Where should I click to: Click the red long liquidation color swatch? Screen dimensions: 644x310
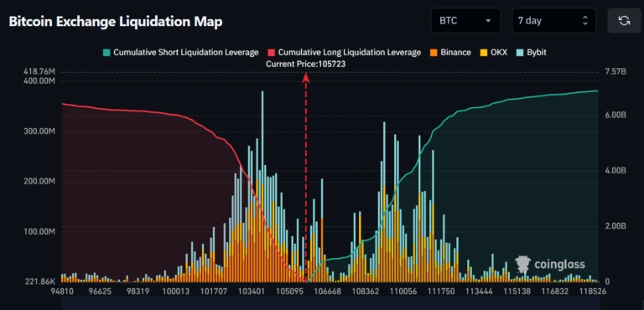[x=271, y=53]
